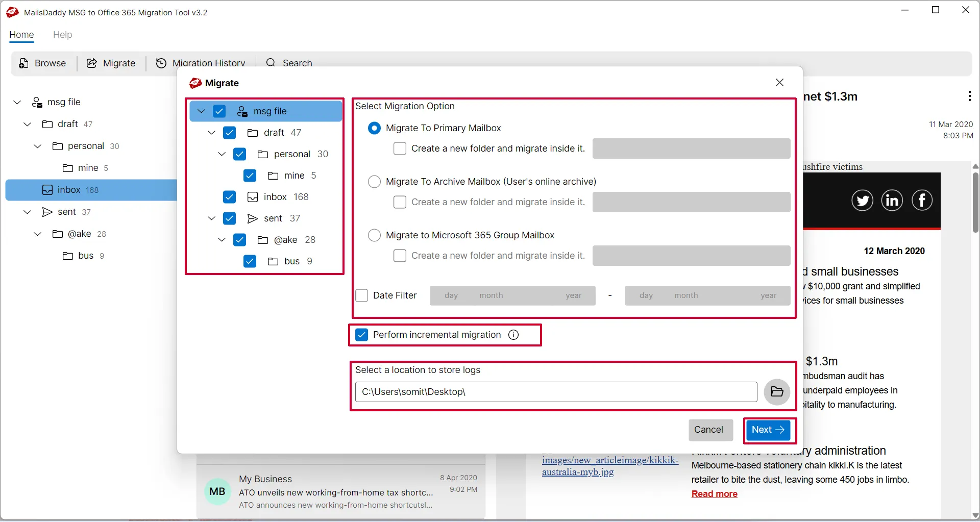Click the folder browse icon for log location
The image size is (980, 522).
[x=776, y=392]
